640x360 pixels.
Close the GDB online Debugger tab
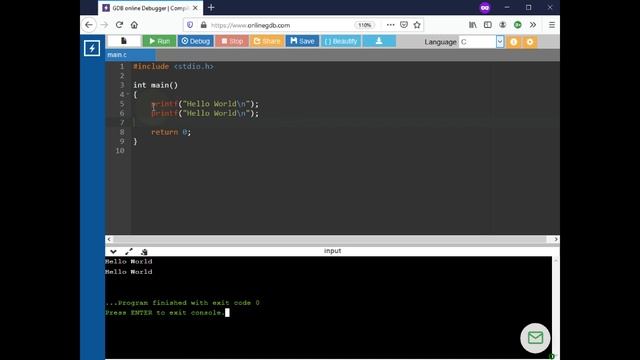[x=195, y=8]
